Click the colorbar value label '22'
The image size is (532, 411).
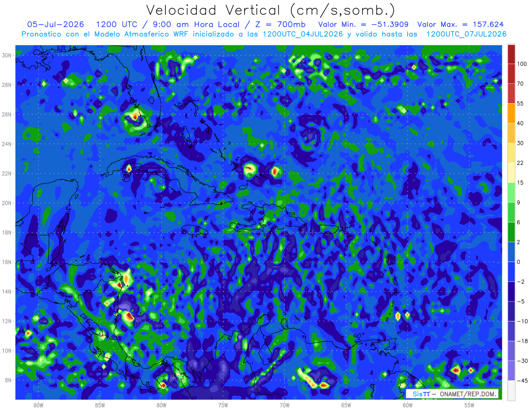click(520, 163)
